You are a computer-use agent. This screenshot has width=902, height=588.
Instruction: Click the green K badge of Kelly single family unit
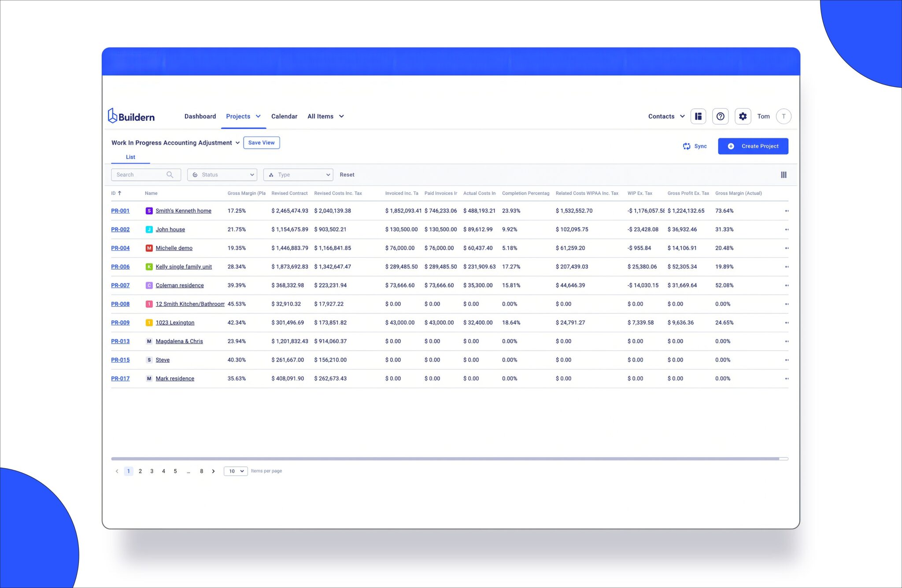click(149, 267)
